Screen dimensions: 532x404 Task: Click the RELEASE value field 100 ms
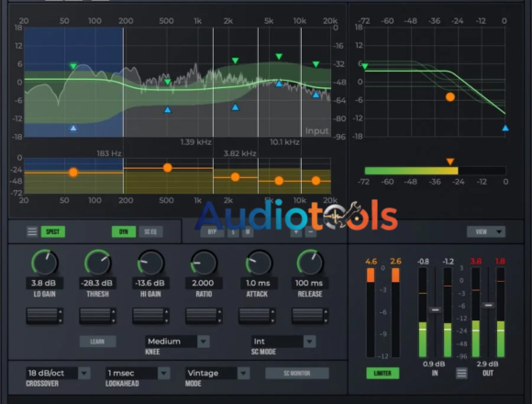tap(309, 283)
